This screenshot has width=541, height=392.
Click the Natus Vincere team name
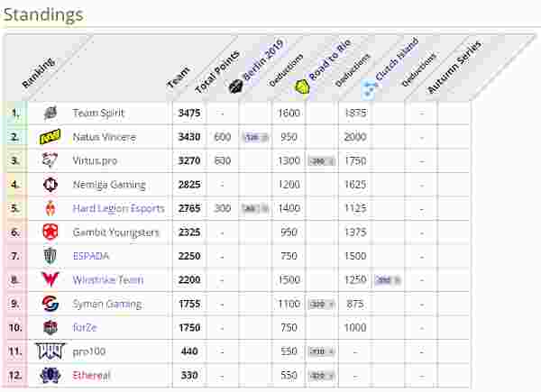pos(105,137)
